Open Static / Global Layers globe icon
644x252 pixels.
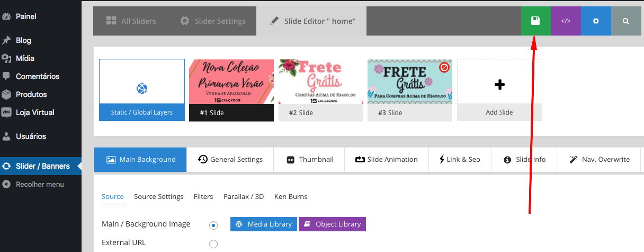coord(141,89)
